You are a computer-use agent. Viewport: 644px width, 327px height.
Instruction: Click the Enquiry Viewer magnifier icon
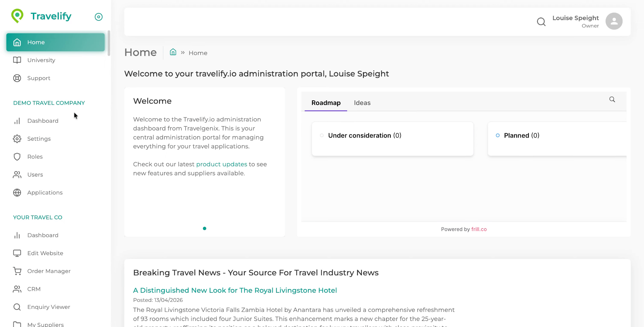17,307
